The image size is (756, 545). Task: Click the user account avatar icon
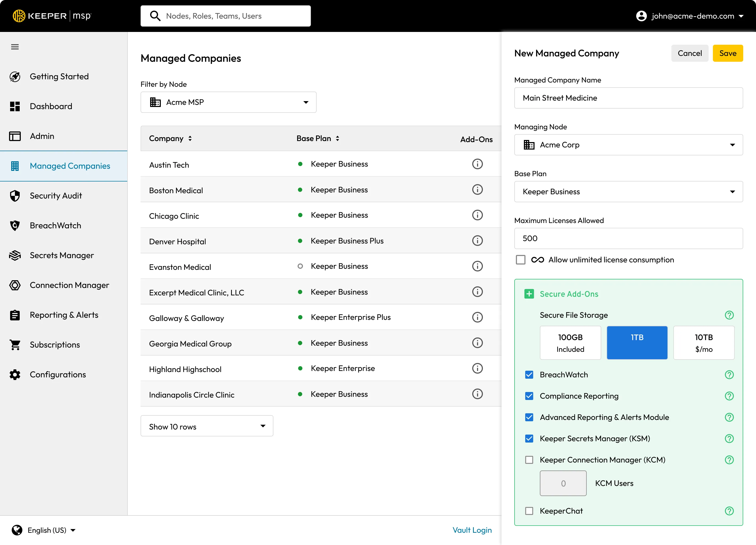641,16
